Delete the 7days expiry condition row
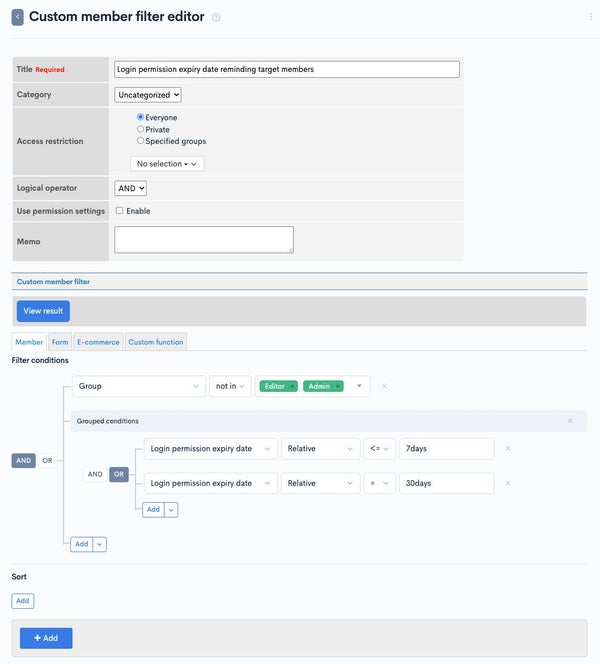600x664 pixels. pos(508,448)
